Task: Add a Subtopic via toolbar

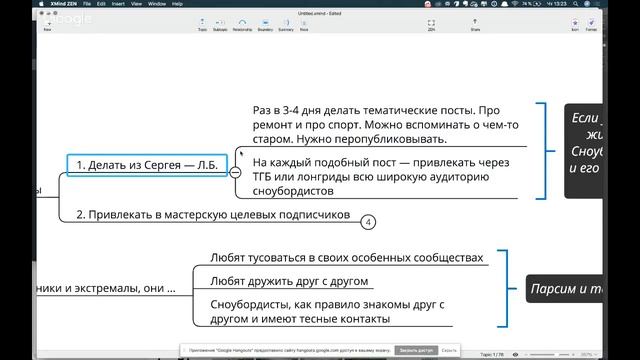Action: (x=220, y=24)
